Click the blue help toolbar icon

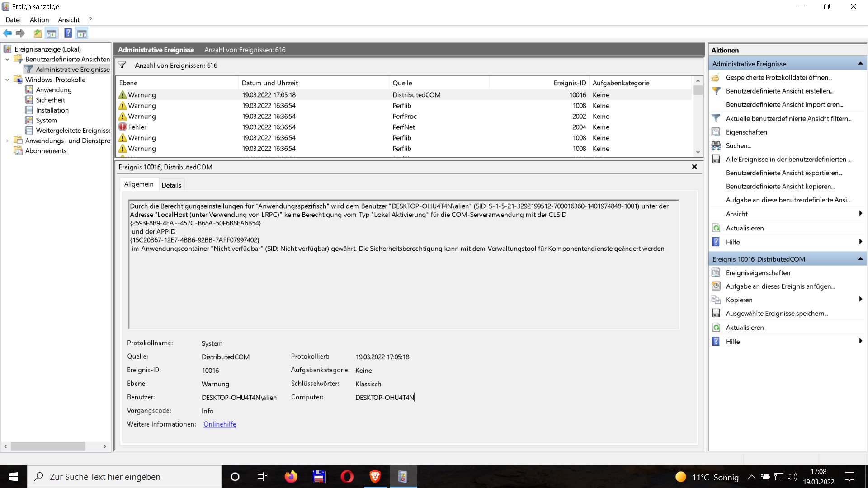pos(68,33)
